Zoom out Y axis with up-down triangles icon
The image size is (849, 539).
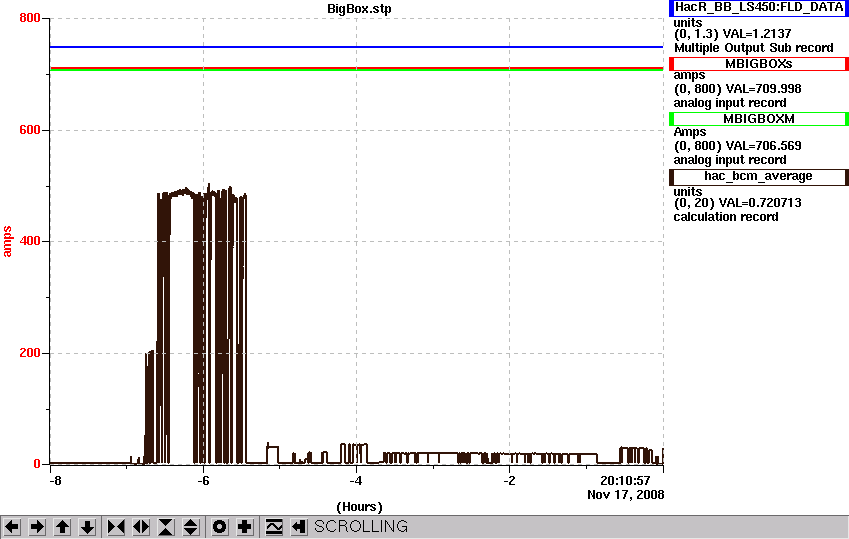click(191, 527)
